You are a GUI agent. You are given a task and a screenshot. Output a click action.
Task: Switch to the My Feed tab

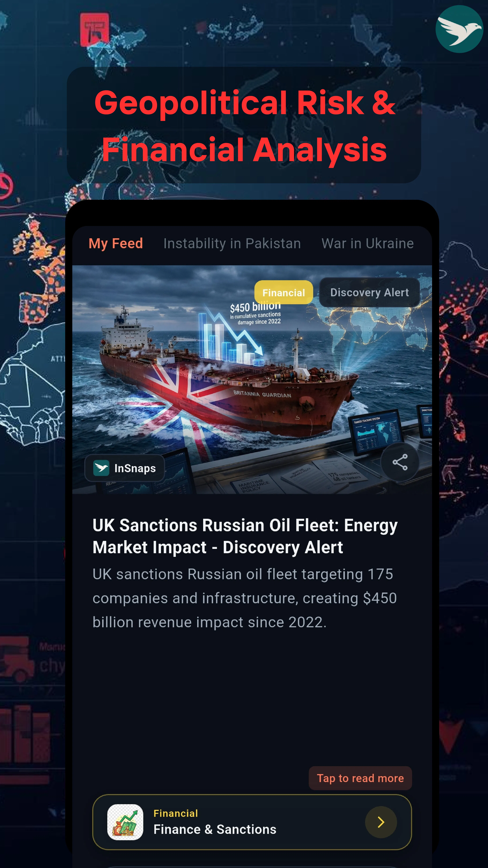(116, 243)
